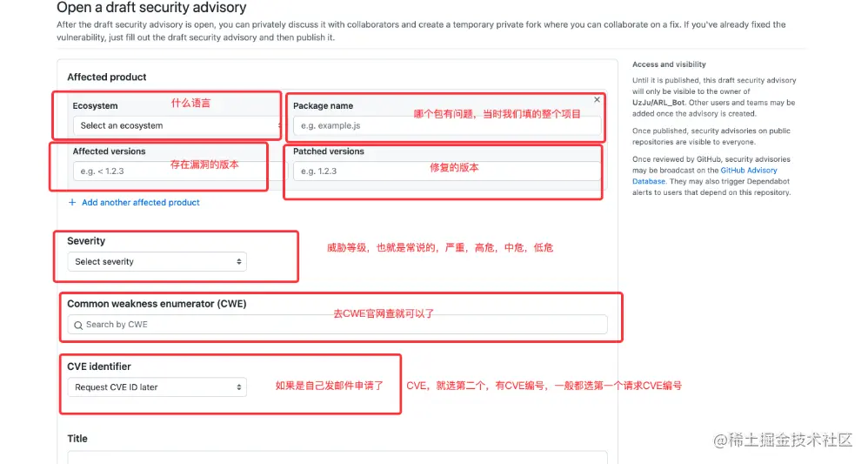Click the Search by CWE field
This screenshot has height=464, width=868.
coord(337,325)
